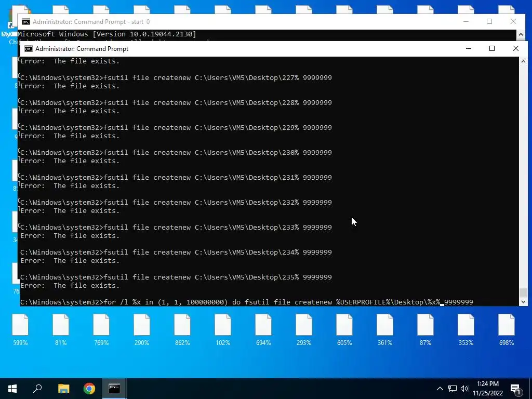Click the line creating Desktop\227%

tap(176, 78)
